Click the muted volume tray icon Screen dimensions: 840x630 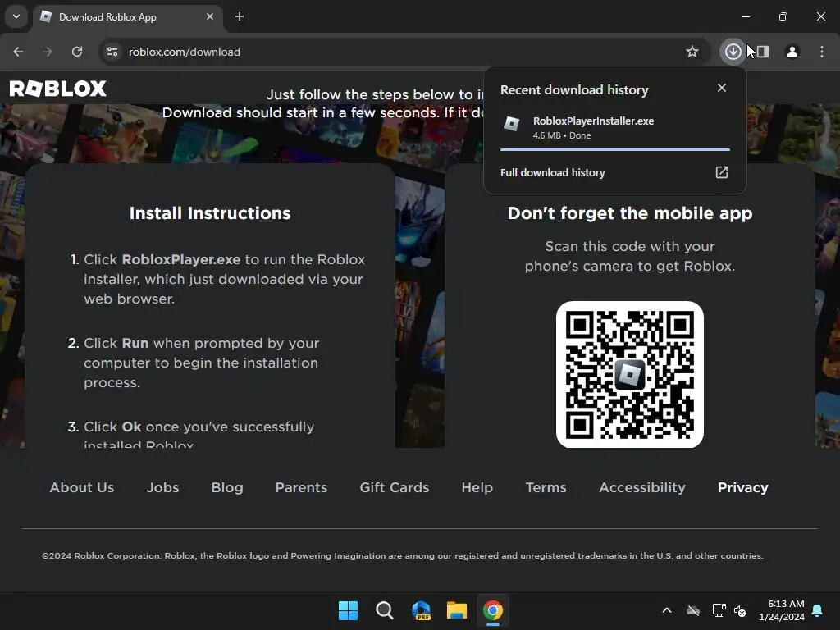(740, 610)
